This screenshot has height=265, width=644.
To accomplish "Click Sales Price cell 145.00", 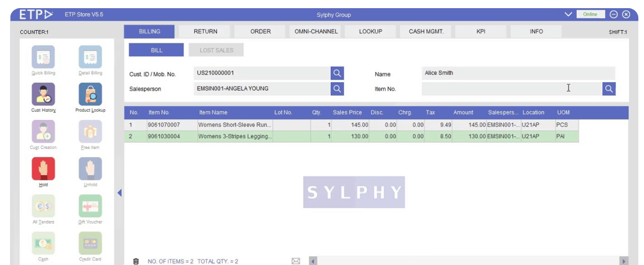I will [x=350, y=125].
